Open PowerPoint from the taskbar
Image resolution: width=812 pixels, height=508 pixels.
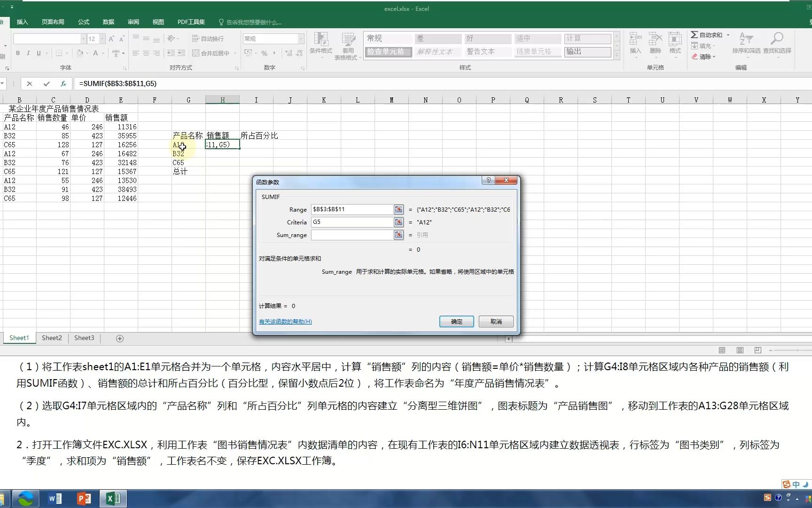84,499
